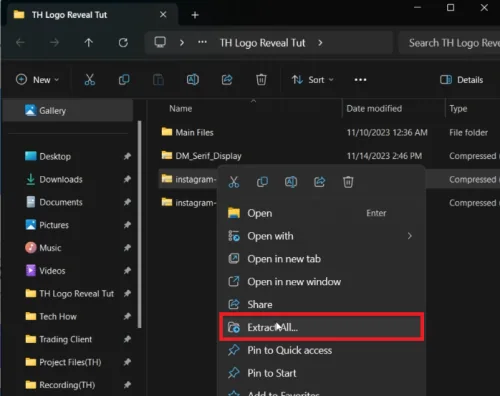
Task: Sort by the Date modified column header
Action: (374, 109)
